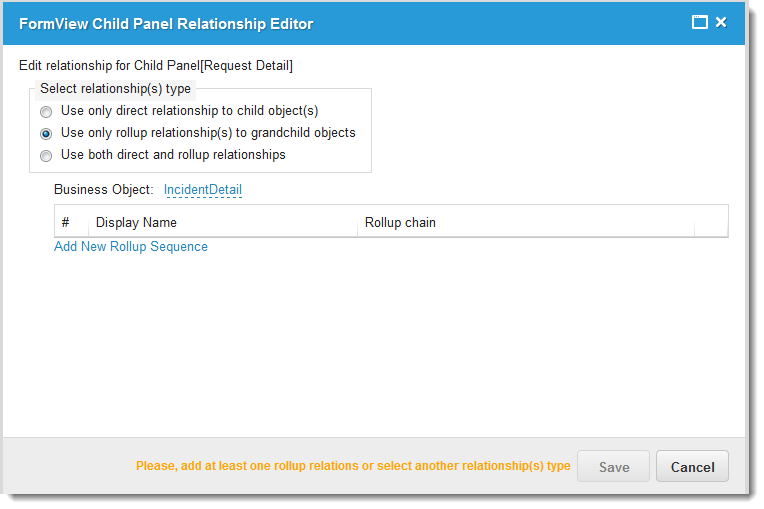Click the 'Use only direct relationship' label text

[x=189, y=111]
